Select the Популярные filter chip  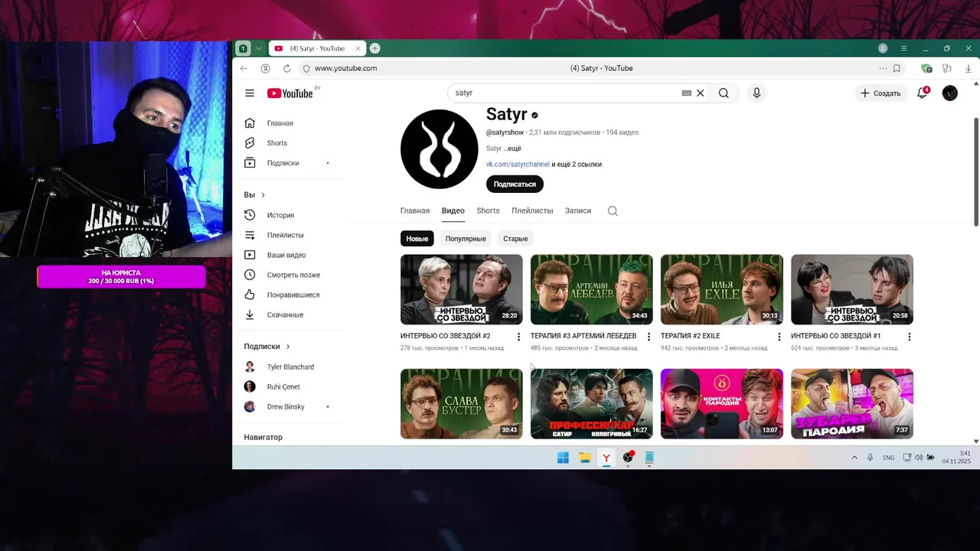tap(465, 239)
